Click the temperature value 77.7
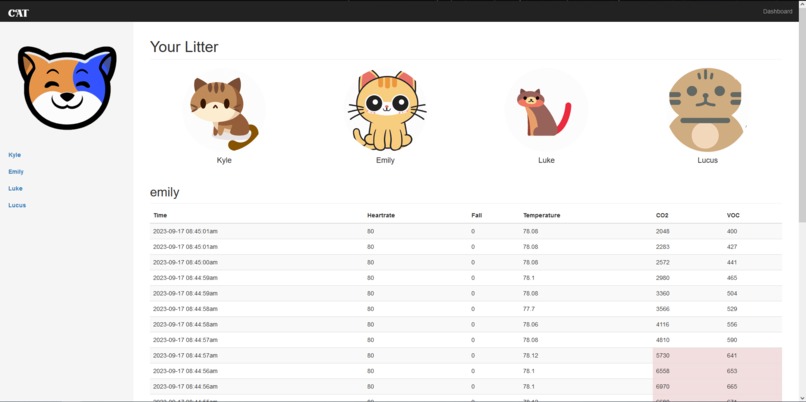The height and width of the screenshot is (402, 806). tap(529, 309)
